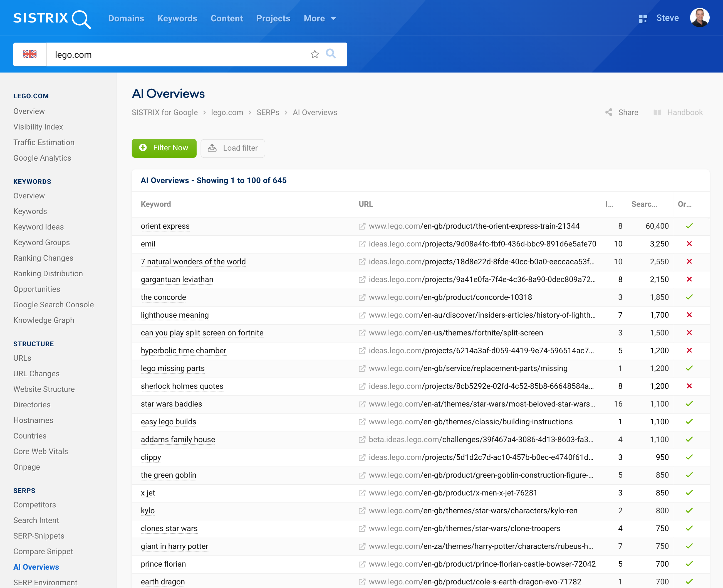Open the orient express keyword link
Screen dimensions: 723x588
tap(165, 226)
